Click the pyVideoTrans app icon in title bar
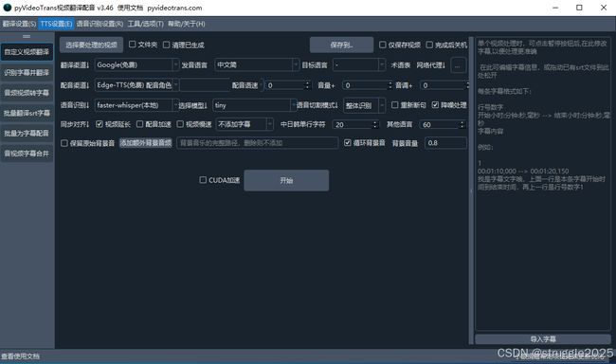The image size is (616, 364). pos(7,8)
